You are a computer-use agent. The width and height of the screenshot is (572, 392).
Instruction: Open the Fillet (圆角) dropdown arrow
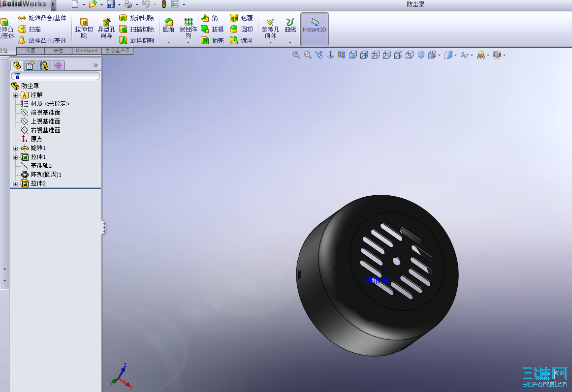click(168, 43)
